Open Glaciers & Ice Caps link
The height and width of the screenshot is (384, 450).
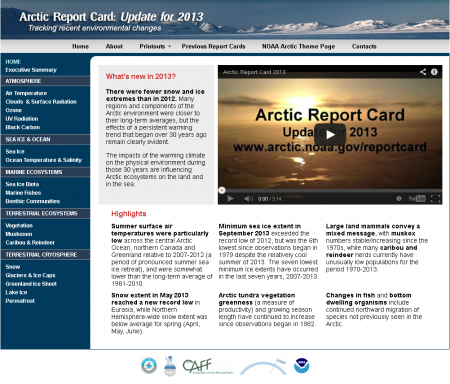point(30,275)
